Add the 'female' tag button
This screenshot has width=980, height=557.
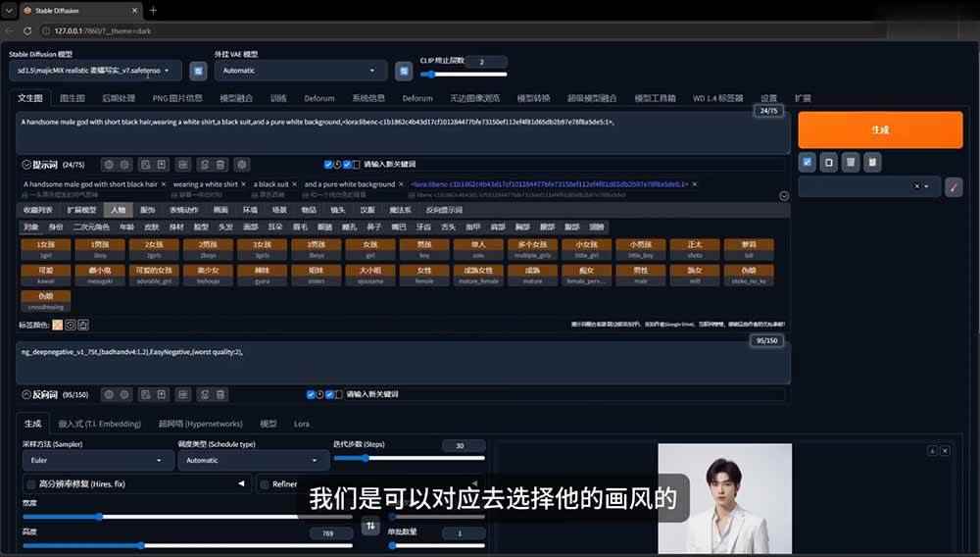(x=424, y=275)
